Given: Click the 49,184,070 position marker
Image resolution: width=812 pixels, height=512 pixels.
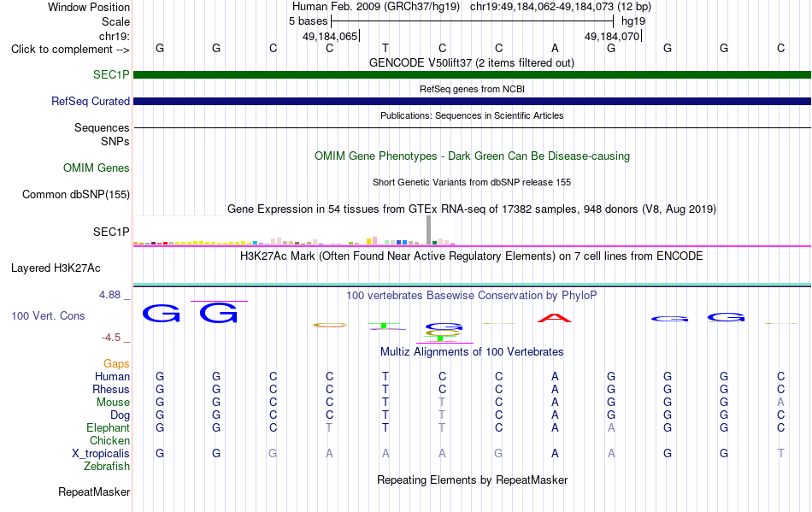Looking at the screenshot, I should [613, 36].
